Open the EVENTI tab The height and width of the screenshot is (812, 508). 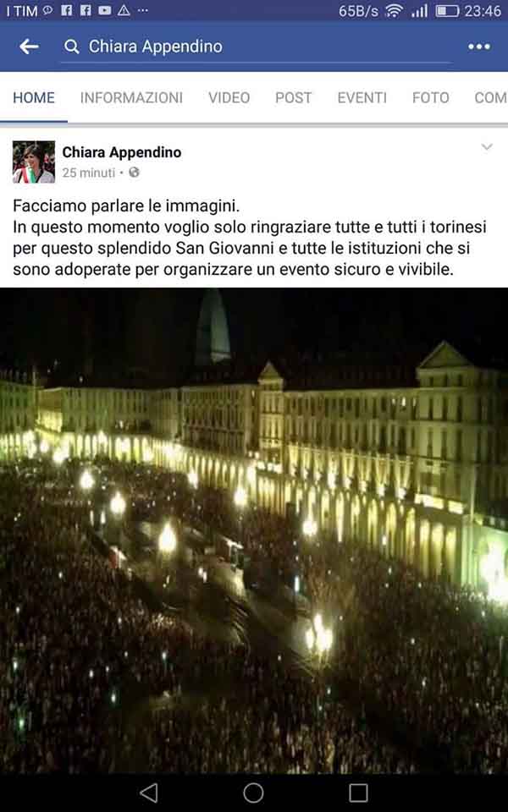click(362, 97)
